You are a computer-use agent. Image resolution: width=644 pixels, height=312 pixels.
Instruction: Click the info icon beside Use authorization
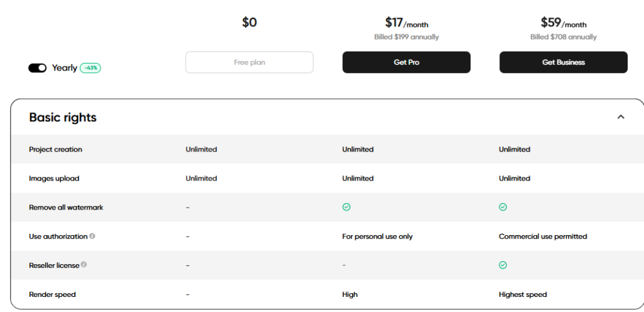point(92,236)
